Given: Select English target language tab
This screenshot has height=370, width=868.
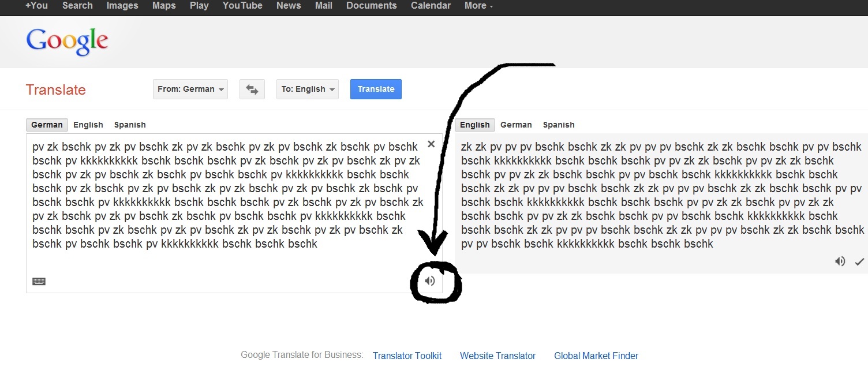Looking at the screenshot, I should [x=475, y=125].
